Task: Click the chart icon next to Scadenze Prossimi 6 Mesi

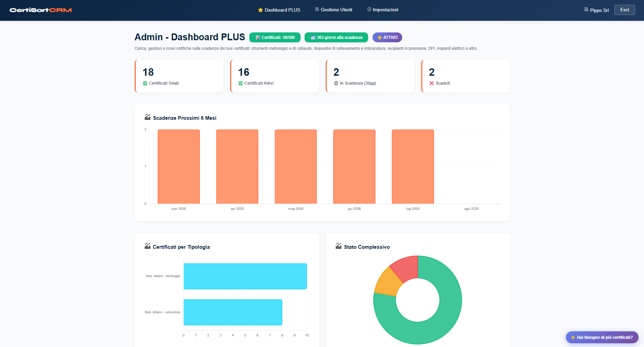Action: coord(147,117)
